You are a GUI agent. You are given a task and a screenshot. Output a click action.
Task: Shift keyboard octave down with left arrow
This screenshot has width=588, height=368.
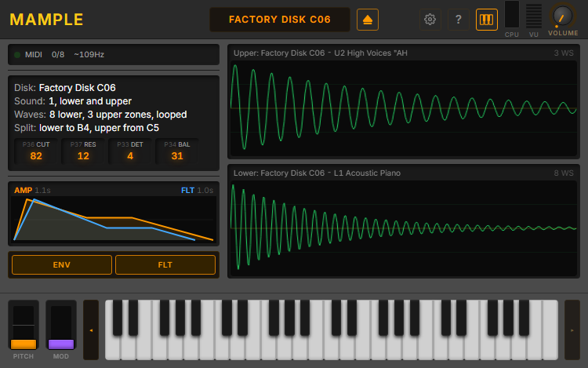[91, 330]
